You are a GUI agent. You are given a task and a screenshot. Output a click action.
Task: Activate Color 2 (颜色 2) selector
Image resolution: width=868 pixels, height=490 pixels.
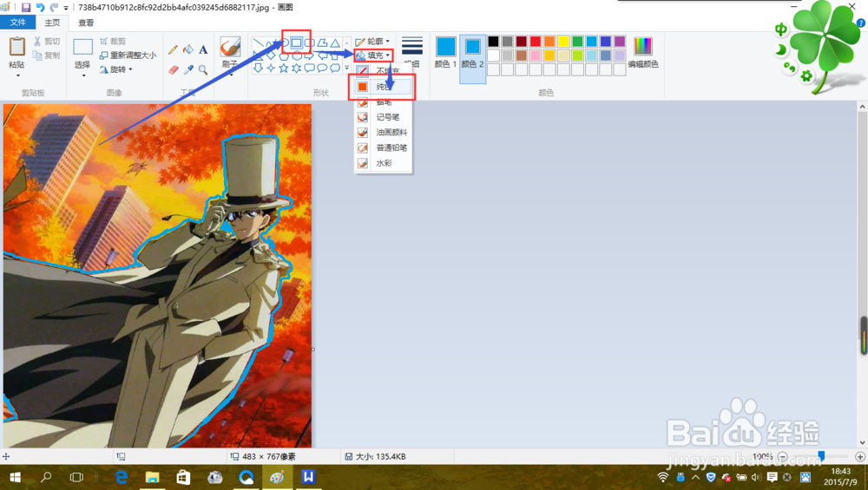473,59
